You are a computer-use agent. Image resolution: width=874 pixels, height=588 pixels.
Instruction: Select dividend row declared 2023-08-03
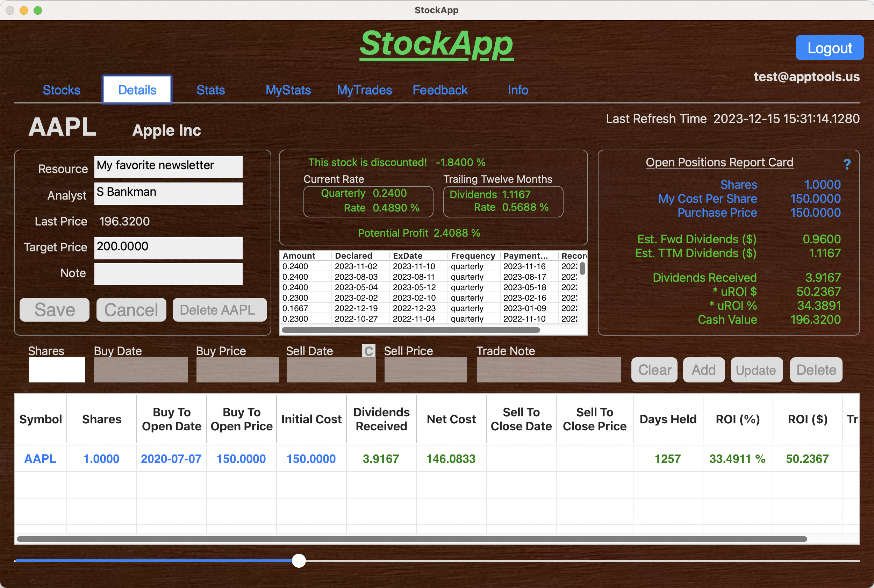(429, 277)
